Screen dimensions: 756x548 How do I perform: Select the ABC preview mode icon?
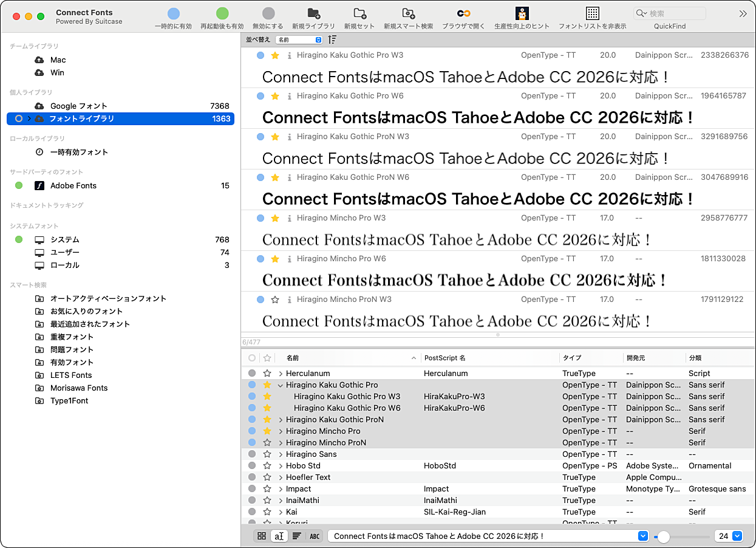[315, 536]
